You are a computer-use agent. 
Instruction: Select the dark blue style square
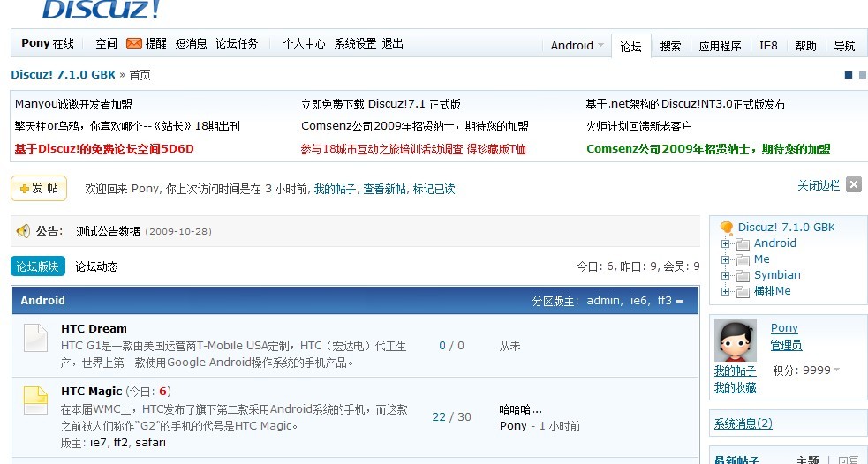(848, 75)
